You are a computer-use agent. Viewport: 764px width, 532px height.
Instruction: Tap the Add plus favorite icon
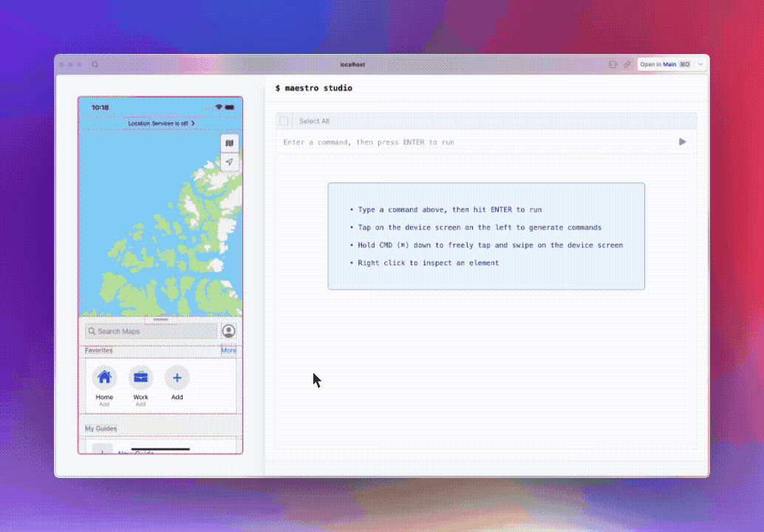[x=177, y=378]
